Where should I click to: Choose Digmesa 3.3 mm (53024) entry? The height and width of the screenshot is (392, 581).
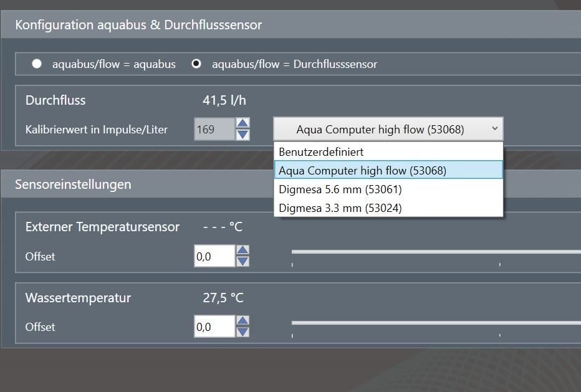pyautogui.click(x=388, y=208)
